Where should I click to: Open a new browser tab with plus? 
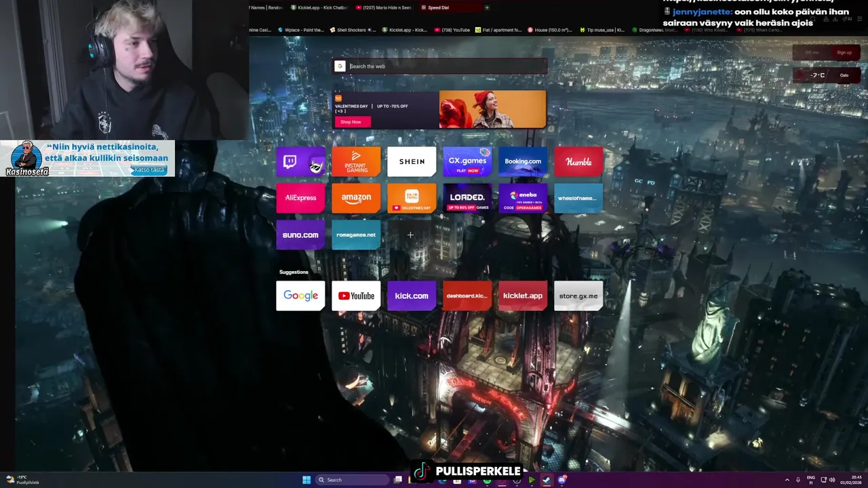pos(487,7)
